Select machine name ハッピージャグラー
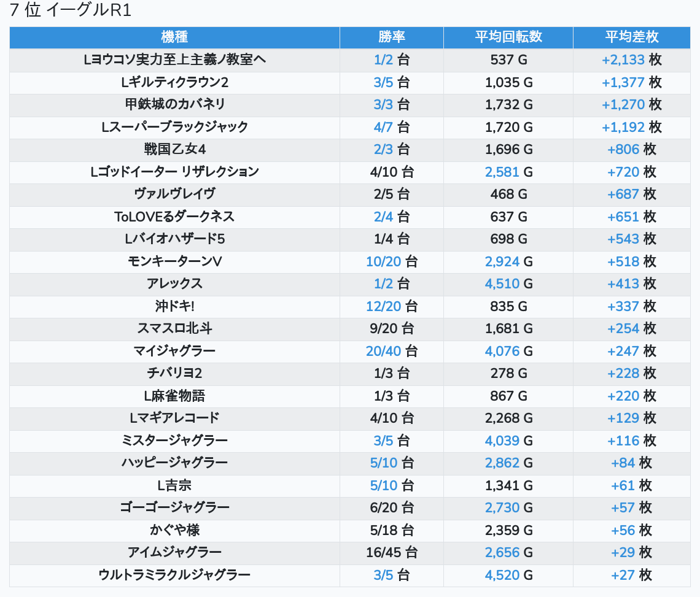This screenshot has height=597, width=700. (174, 463)
